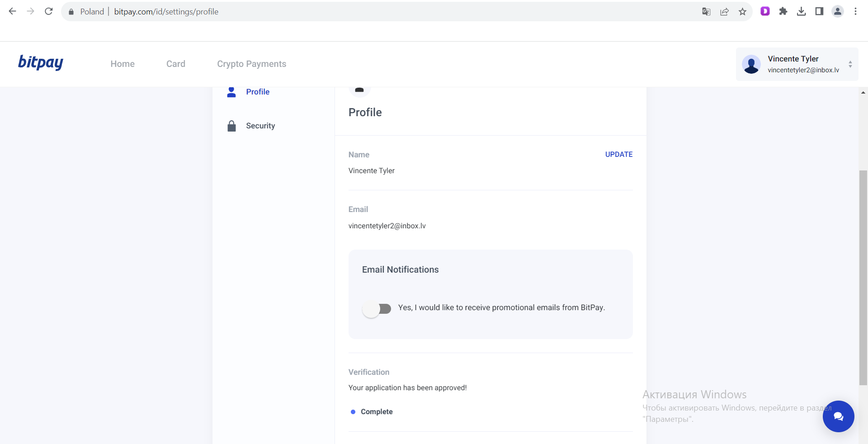
Task: Reload the page
Action: point(49,12)
